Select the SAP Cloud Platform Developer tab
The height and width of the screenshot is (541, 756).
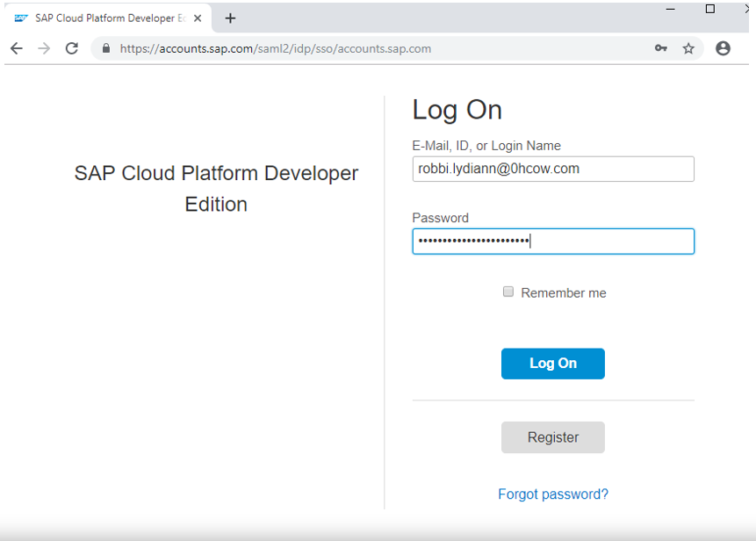coord(110,18)
